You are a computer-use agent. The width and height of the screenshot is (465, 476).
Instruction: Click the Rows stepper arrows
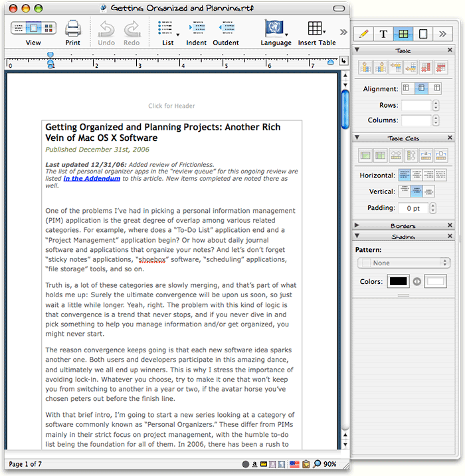click(436, 105)
